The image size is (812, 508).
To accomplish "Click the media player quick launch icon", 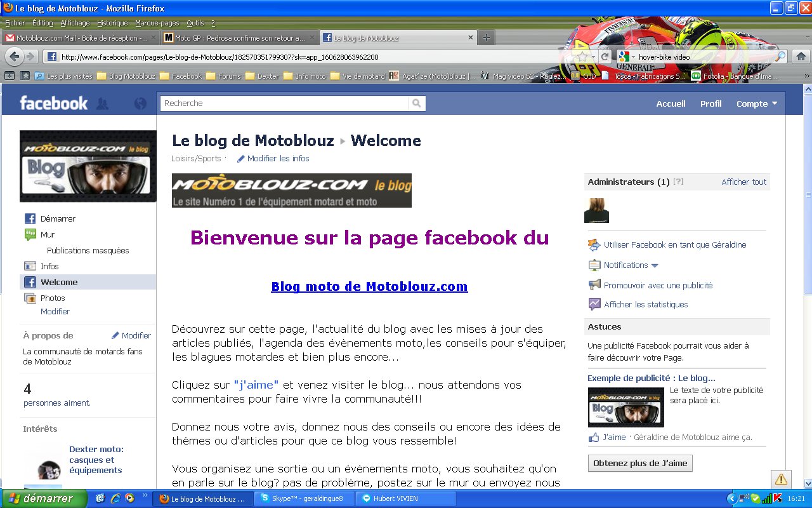I will click(129, 498).
